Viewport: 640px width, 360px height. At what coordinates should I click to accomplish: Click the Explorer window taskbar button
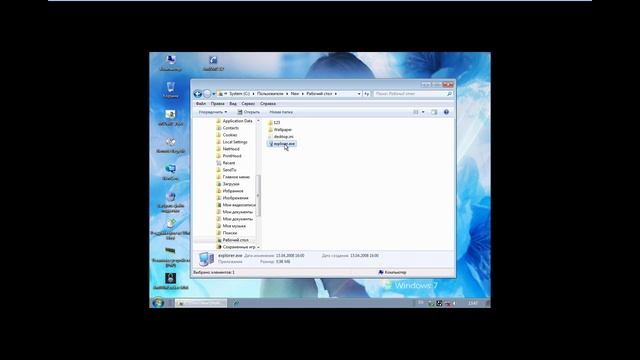pos(200,303)
